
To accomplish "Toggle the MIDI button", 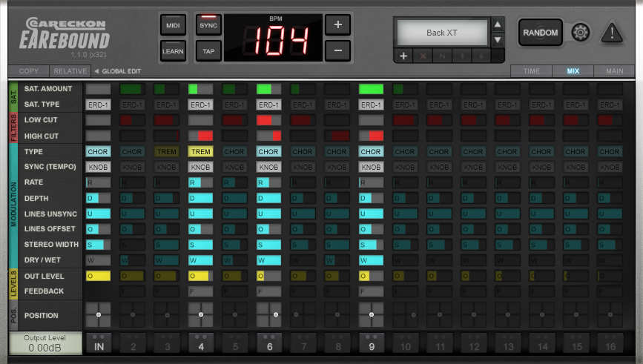I will click(x=173, y=25).
